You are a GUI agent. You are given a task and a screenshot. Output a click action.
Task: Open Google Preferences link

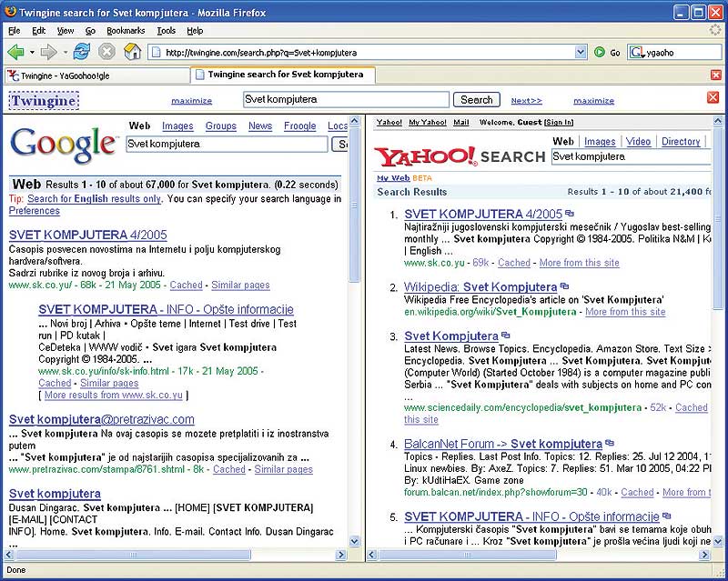(x=35, y=211)
